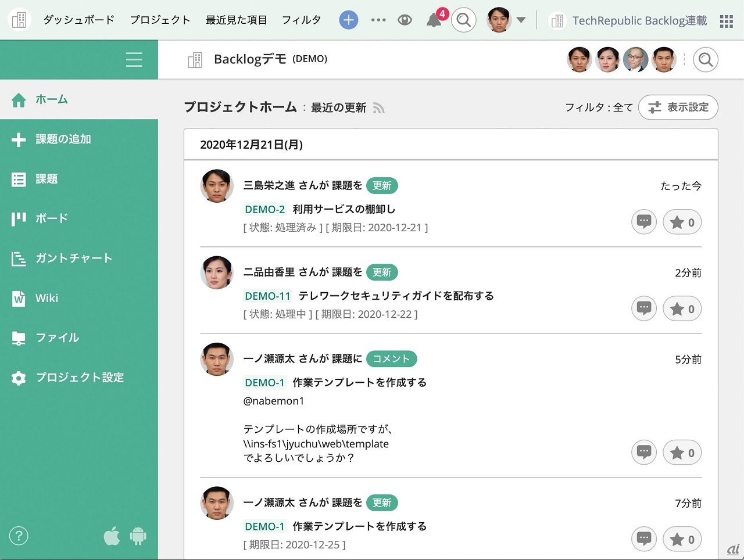Screen dimensions: 744x560
Task: Collapse sidebar using hamburger icon
Action: pos(134,59)
